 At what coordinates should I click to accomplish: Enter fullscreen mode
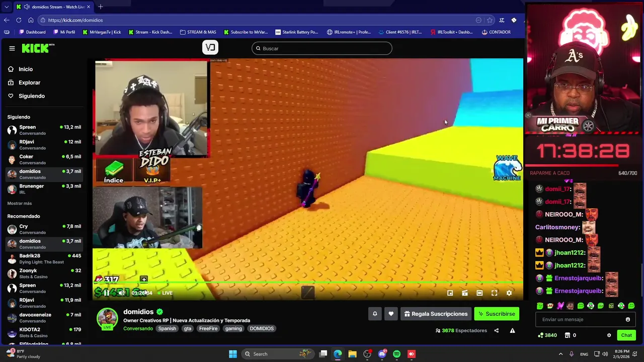(x=494, y=293)
